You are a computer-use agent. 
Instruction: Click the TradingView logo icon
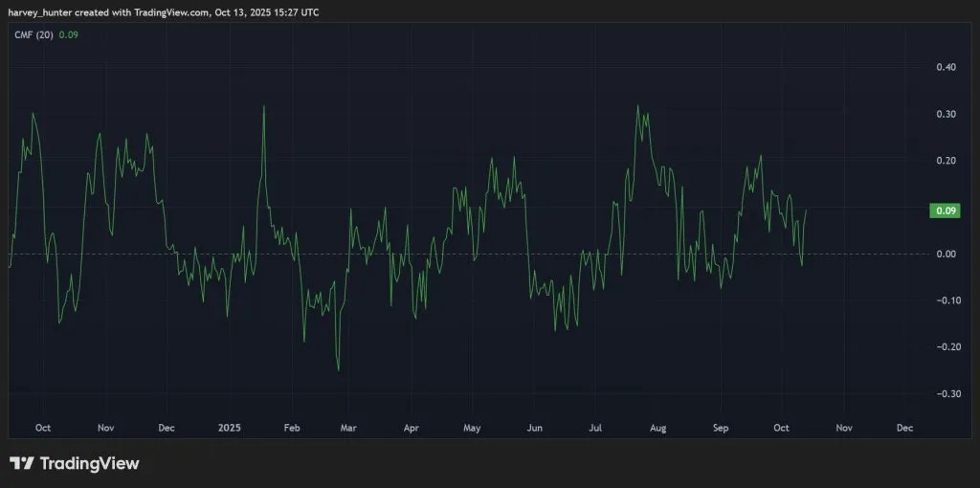[23, 464]
